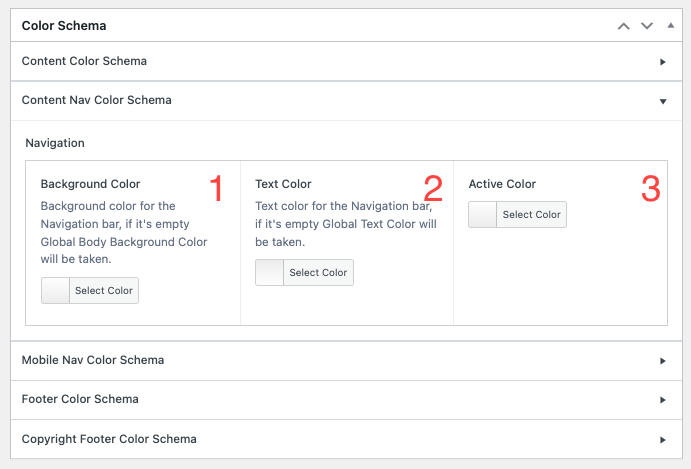Open the Copyright Footer Color Schema section title
Image resolution: width=691 pixels, height=469 pixels.
point(109,438)
